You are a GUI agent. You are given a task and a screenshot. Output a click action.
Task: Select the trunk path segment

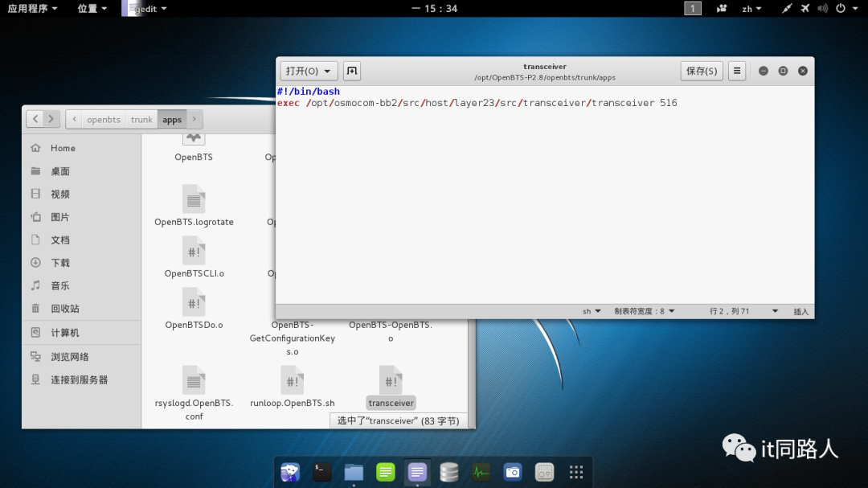click(x=141, y=119)
